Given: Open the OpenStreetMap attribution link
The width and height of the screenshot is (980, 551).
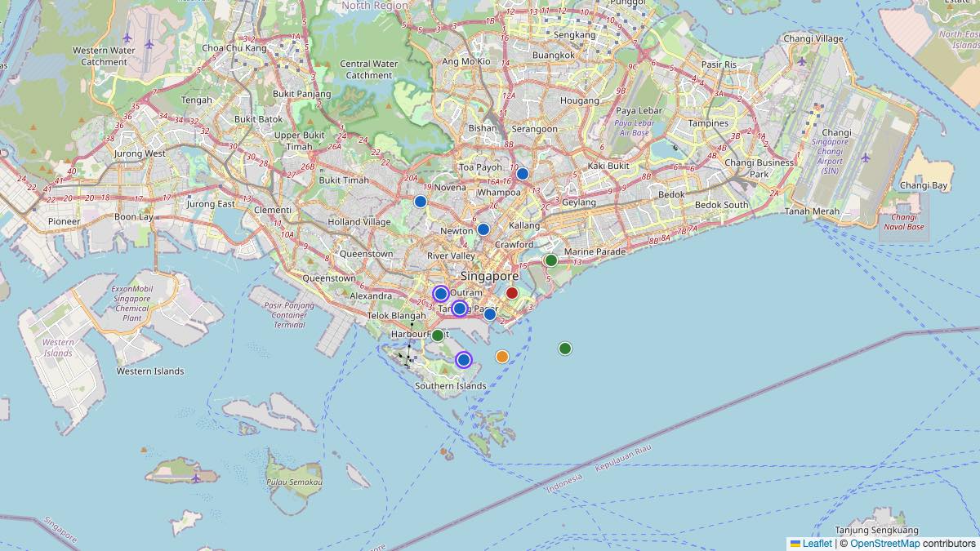Looking at the screenshot, I should coord(884,544).
